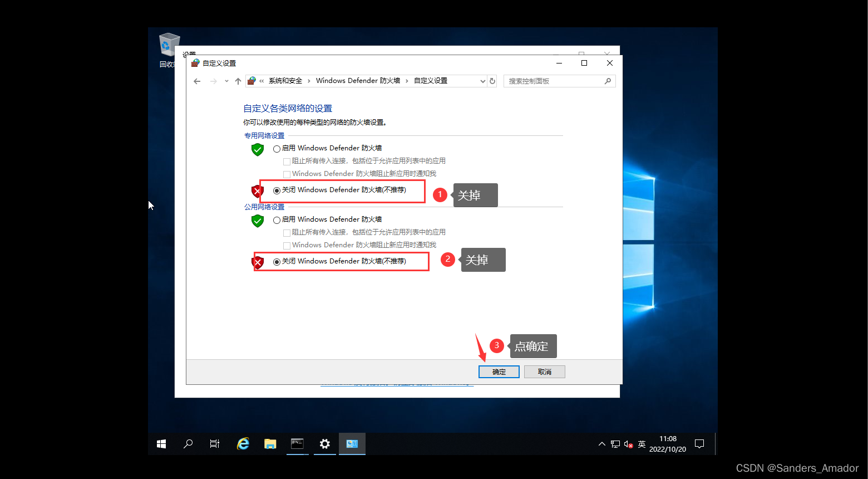868x479 pixels.
Task: Open Windows Settings gear from the taskbar
Action: [324, 444]
